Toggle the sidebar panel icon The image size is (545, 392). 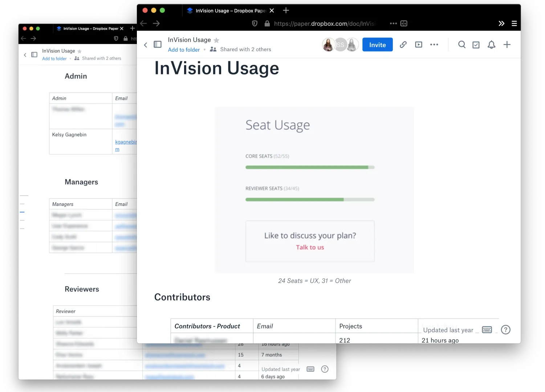(158, 44)
